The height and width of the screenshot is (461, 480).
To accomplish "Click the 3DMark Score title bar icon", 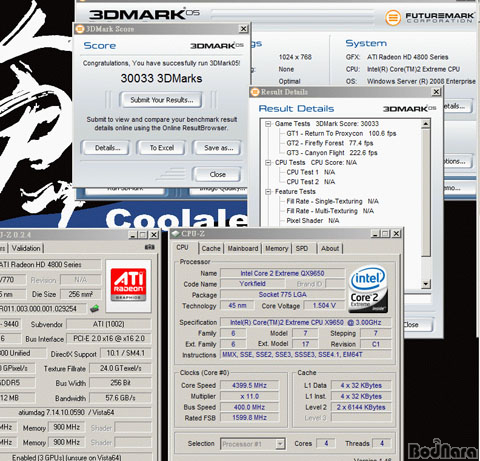I will point(80,29).
